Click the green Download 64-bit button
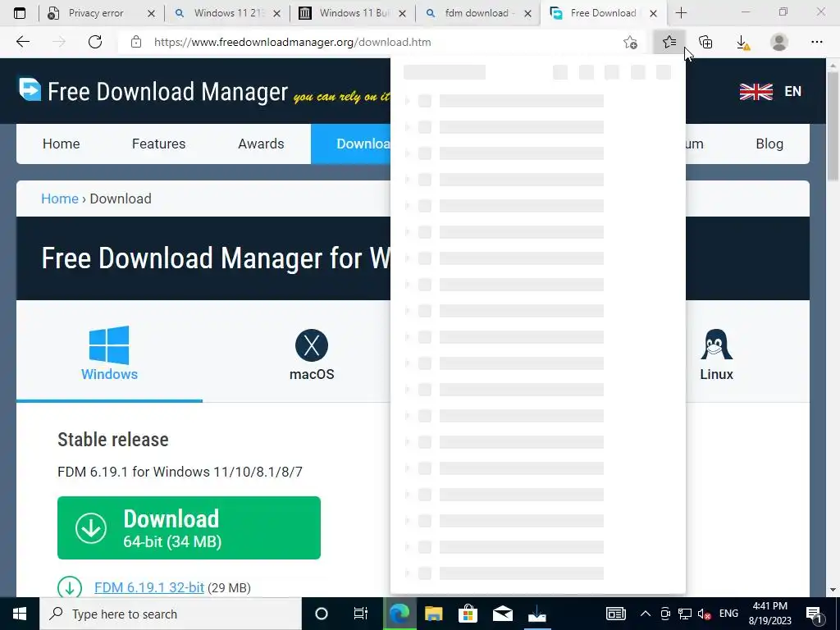This screenshot has width=840, height=630. [189, 527]
